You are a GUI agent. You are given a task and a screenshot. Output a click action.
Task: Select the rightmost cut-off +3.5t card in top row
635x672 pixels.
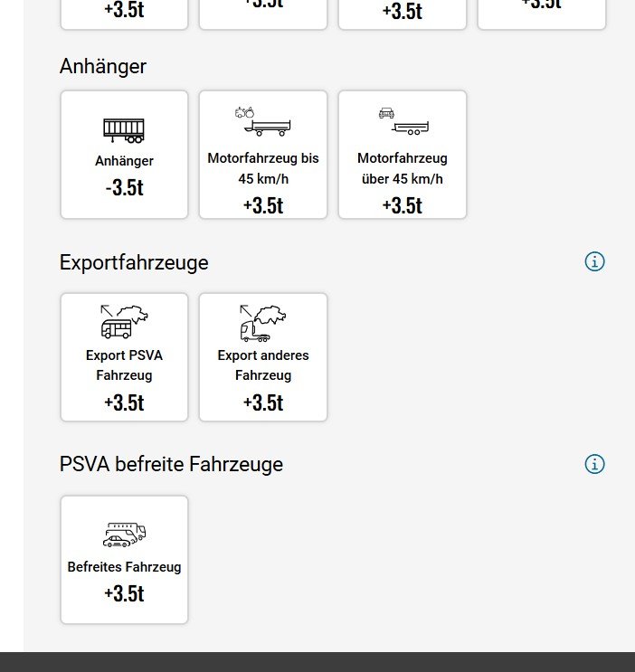point(542,14)
